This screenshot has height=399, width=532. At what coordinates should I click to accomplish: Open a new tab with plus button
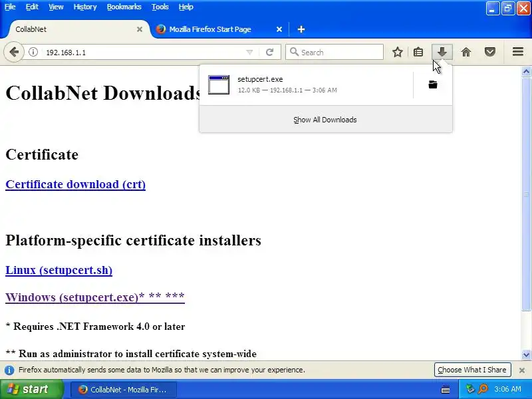coord(301,29)
